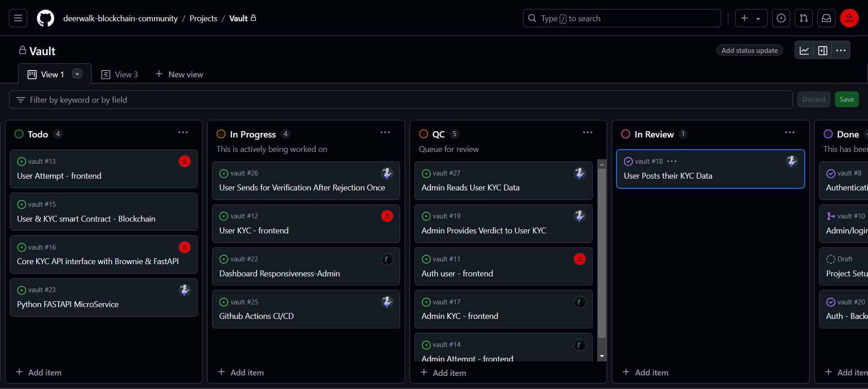Expand the create new dropdown caret
The width and height of the screenshot is (868, 389).
758,19
